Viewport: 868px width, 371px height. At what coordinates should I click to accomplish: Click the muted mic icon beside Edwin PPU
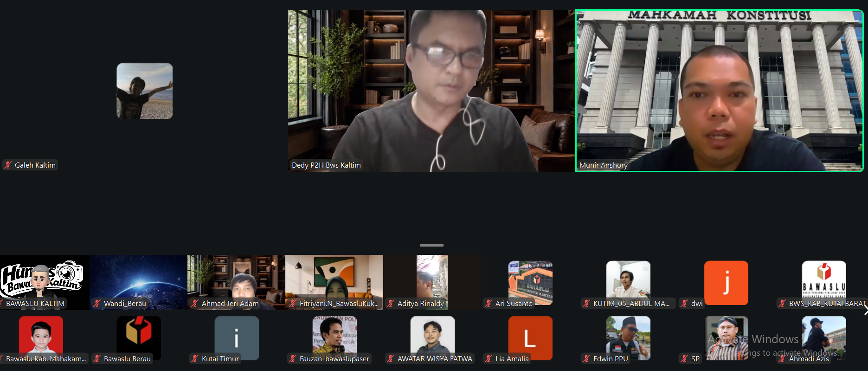coord(586,358)
